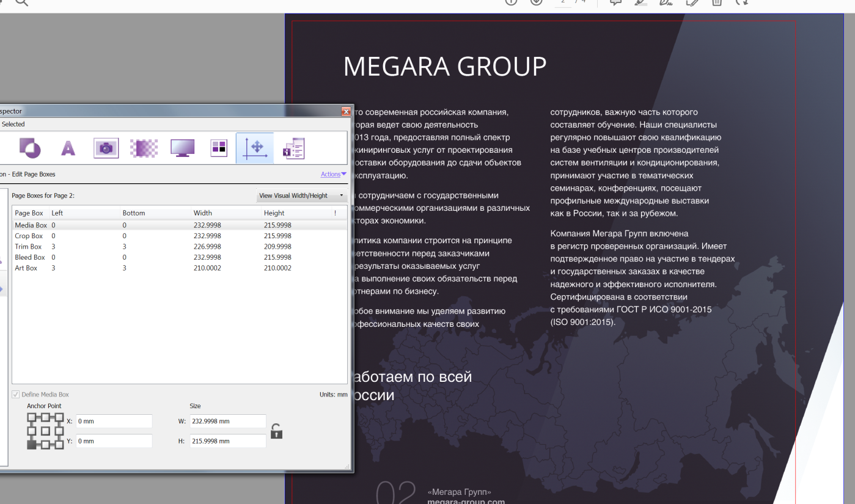
Task: Click the «Мегара Групп» footer text
Action: coord(460,492)
